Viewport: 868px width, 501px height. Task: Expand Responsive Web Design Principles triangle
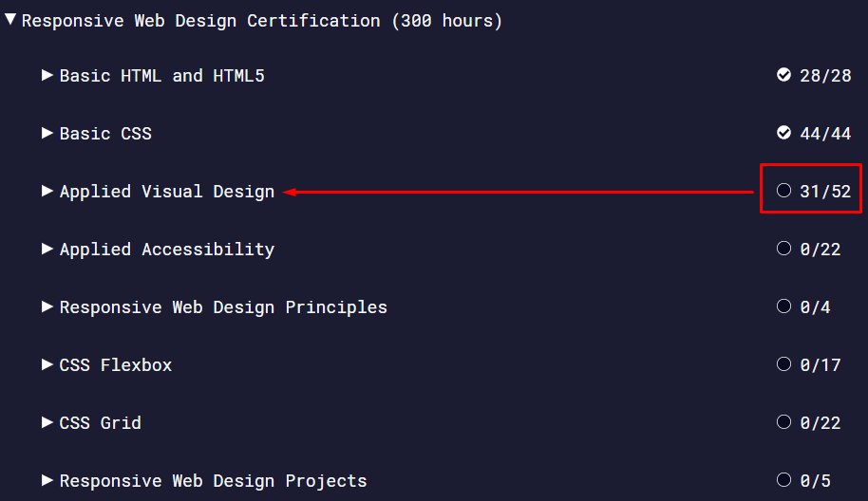[x=47, y=306]
